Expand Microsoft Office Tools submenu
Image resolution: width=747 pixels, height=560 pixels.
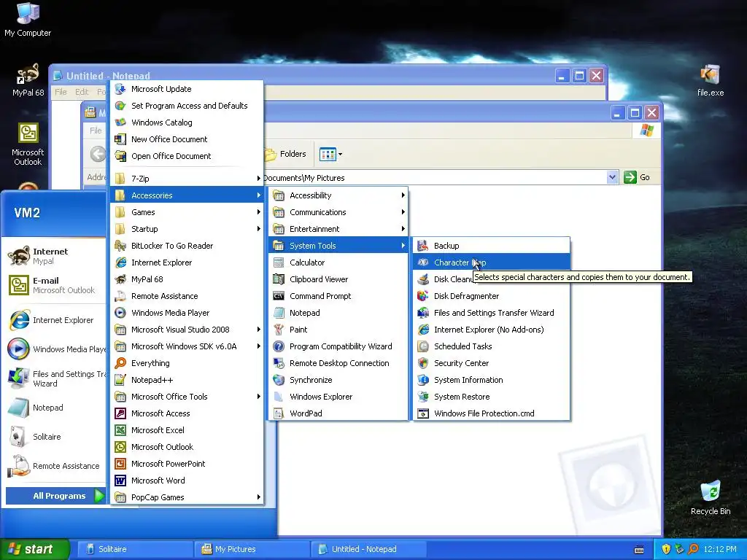[187, 397]
